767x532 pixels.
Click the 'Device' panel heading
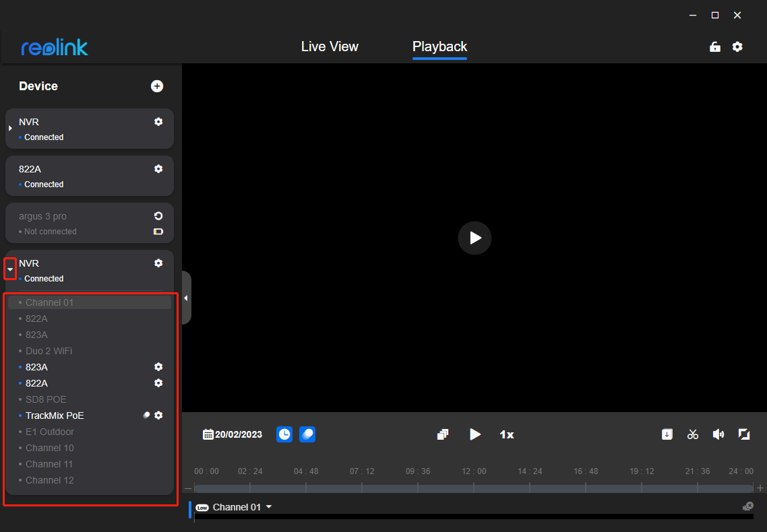tap(38, 86)
